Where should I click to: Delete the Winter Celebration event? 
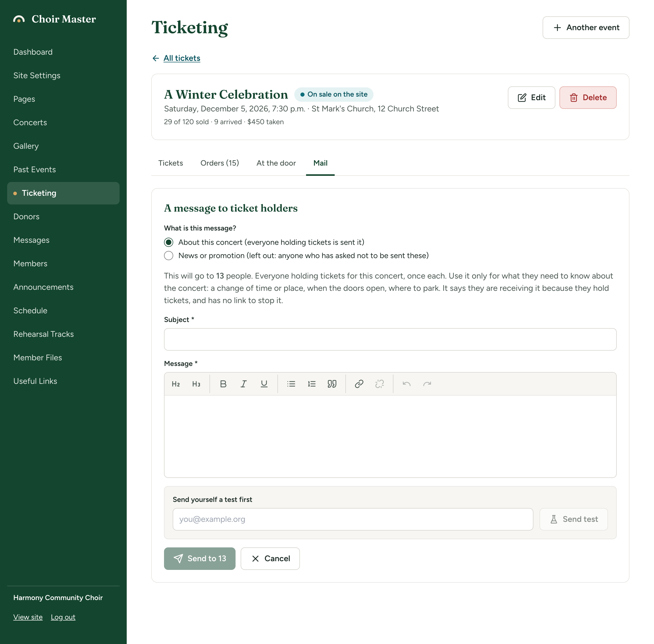pos(588,98)
